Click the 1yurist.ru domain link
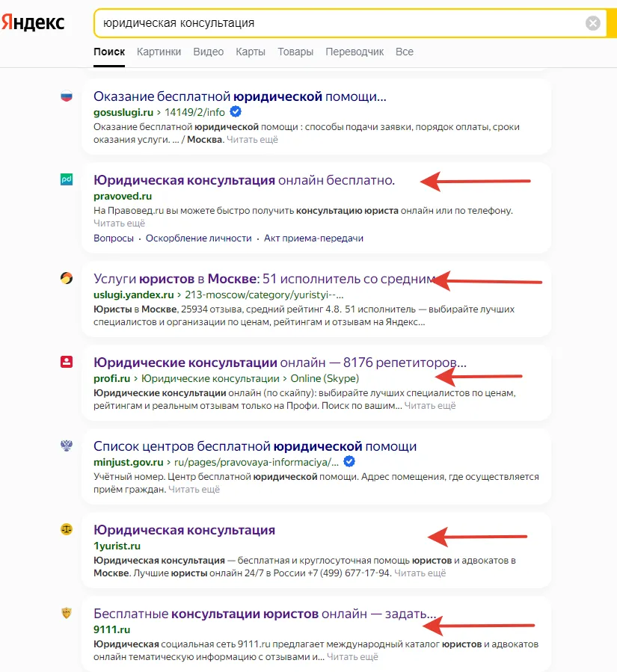 pyautogui.click(x=117, y=546)
